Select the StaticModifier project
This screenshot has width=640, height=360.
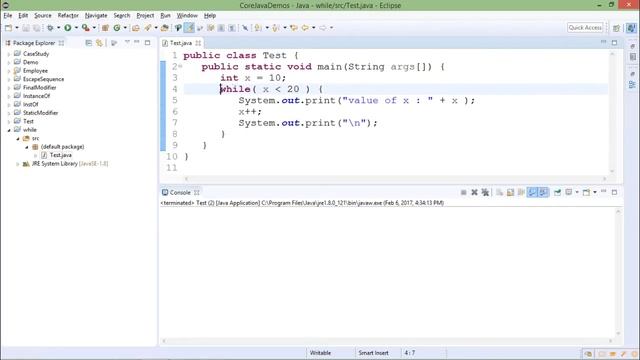(x=40, y=113)
